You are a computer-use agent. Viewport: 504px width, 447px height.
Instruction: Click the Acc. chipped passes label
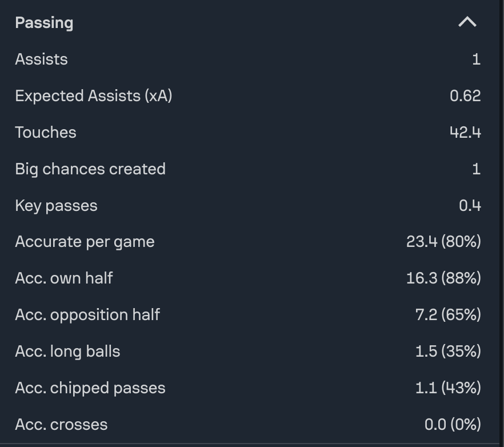click(90, 388)
